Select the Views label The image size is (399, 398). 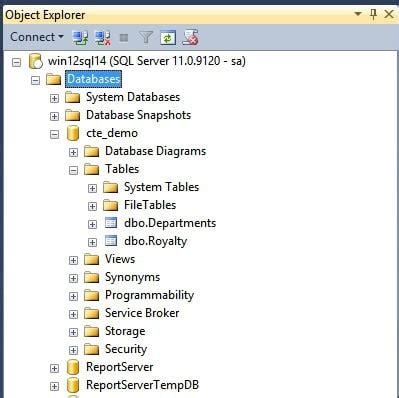click(x=120, y=259)
